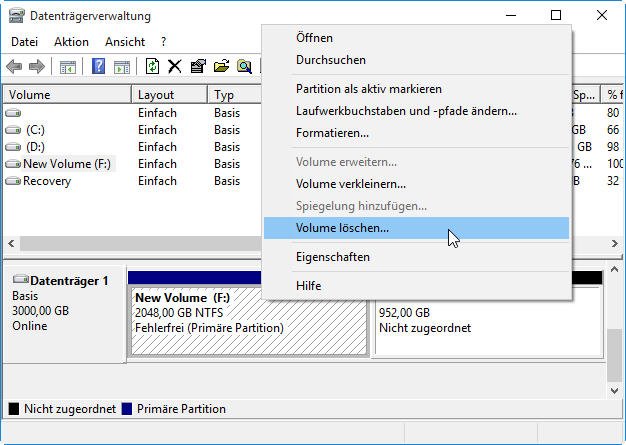
Task: Click the disk icon for (C:)
Action: 13,130
